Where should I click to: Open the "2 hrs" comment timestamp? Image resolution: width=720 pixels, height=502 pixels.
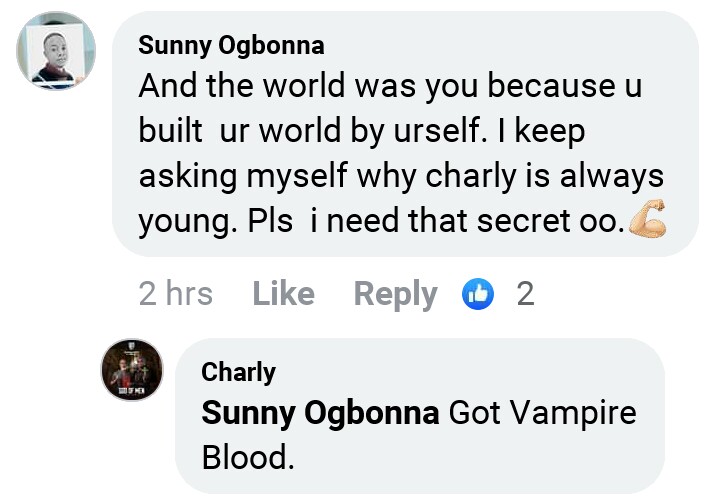[175, 294]
